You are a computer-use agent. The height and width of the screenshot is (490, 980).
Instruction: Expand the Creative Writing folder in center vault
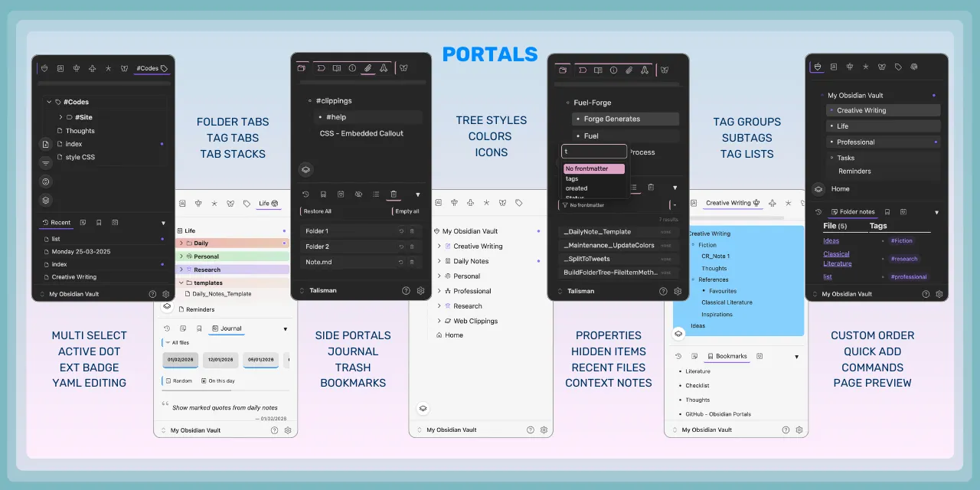[439, 247]
